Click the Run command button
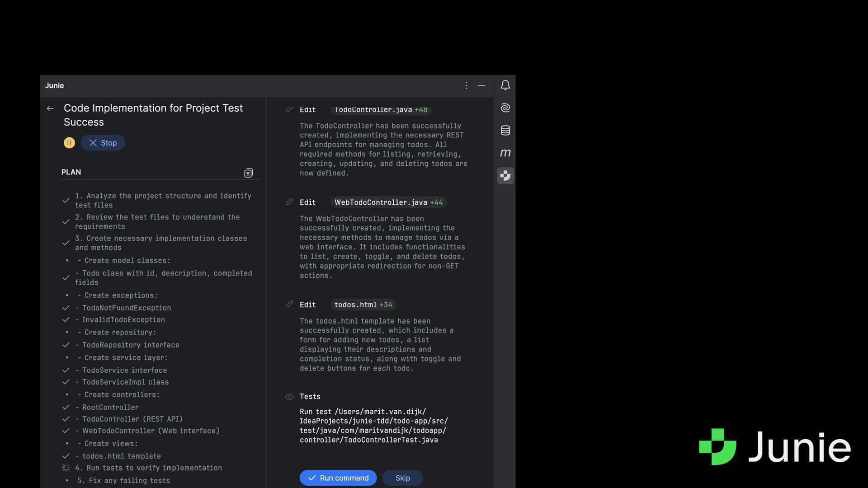This screenshot has width=868, height=488. (x=338, y=478)
